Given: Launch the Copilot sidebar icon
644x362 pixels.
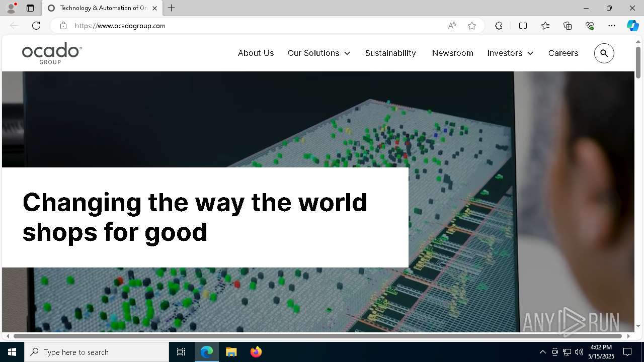Looking at the screenshot, I should 633,26.
